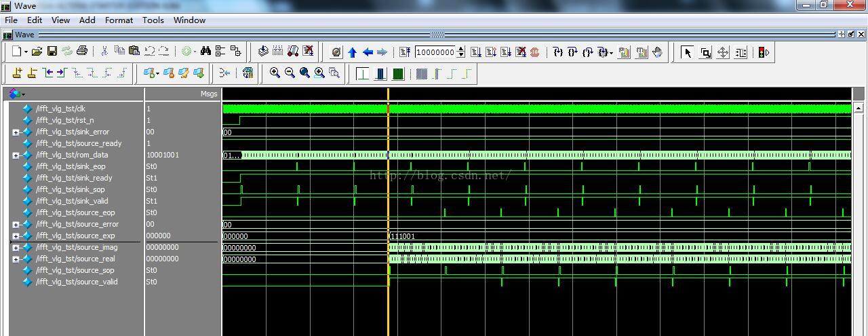The image size is (868, 336).
Task: Expand the source_real signal bus
Action: click(16, 259)
